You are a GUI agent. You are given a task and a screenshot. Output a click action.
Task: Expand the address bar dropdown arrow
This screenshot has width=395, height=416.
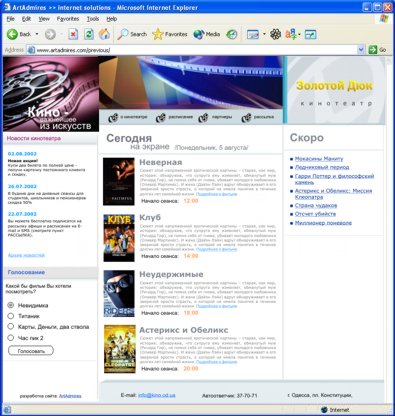point(361,50)
